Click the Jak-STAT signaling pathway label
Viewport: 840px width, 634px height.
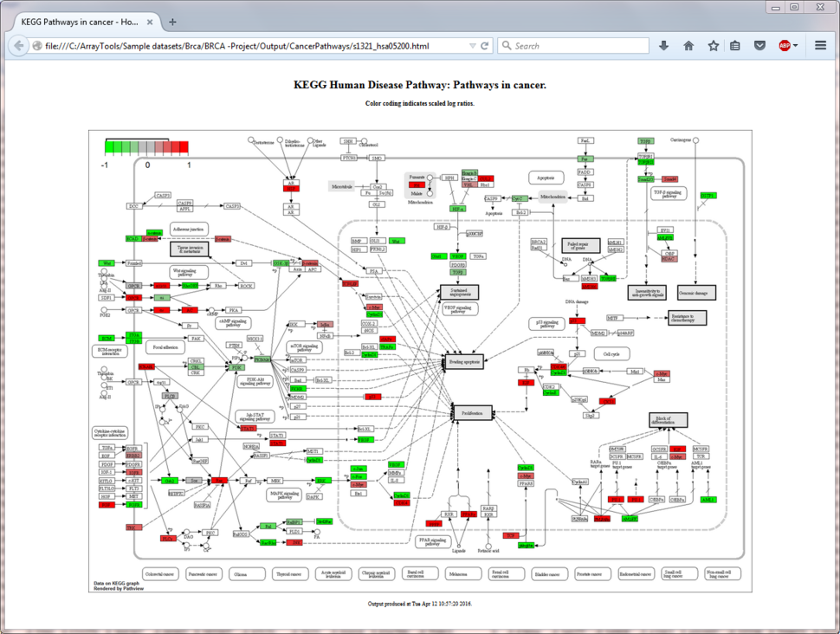(255, 417)
